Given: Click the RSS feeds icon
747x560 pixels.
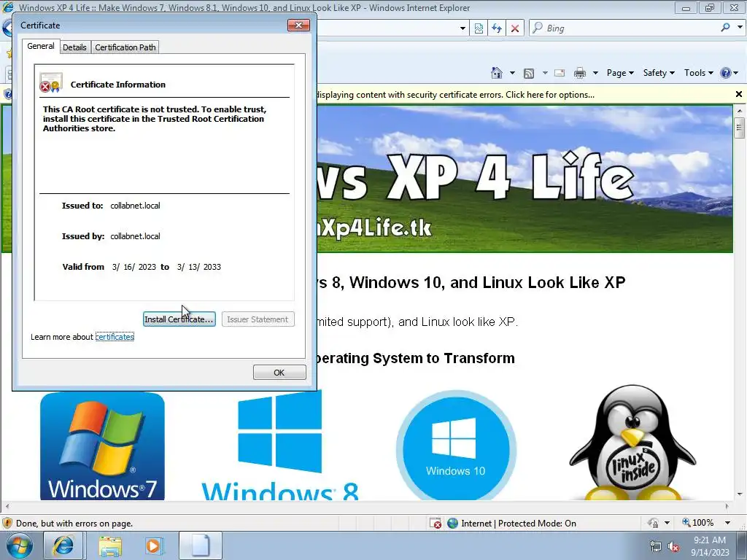Looking at the screenshot, I should coord(529,73).
